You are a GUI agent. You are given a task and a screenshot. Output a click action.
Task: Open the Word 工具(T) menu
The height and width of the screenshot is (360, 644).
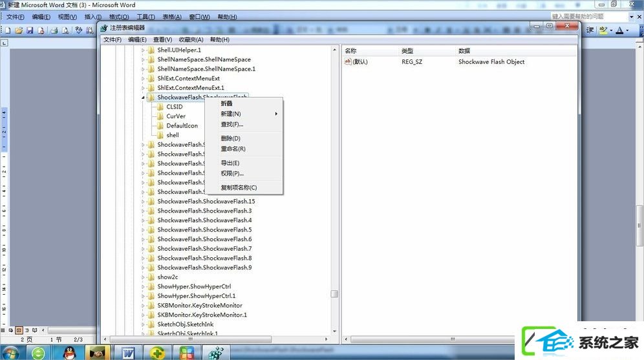[145, 17]
